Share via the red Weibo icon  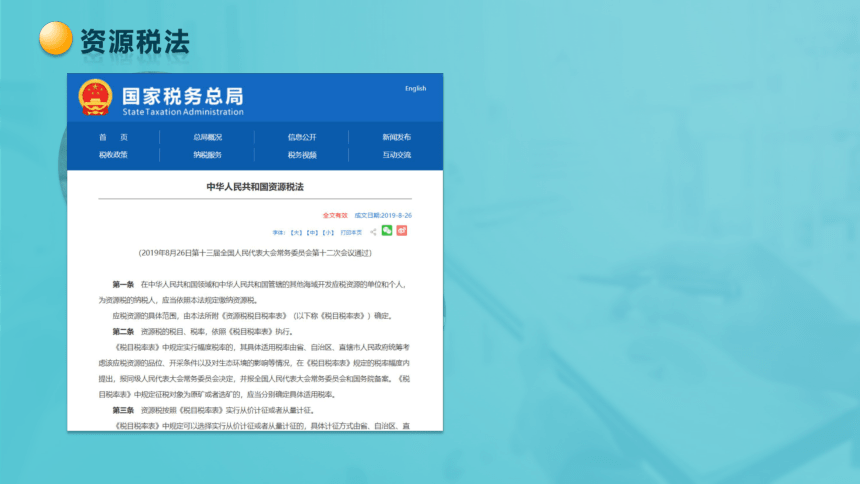(x=402, y=230)
